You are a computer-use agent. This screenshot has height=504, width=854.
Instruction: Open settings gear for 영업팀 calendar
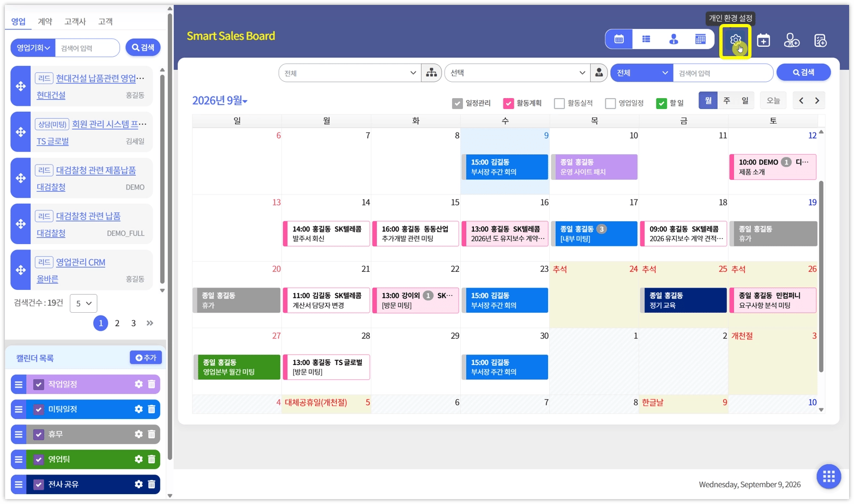[139, 459]
